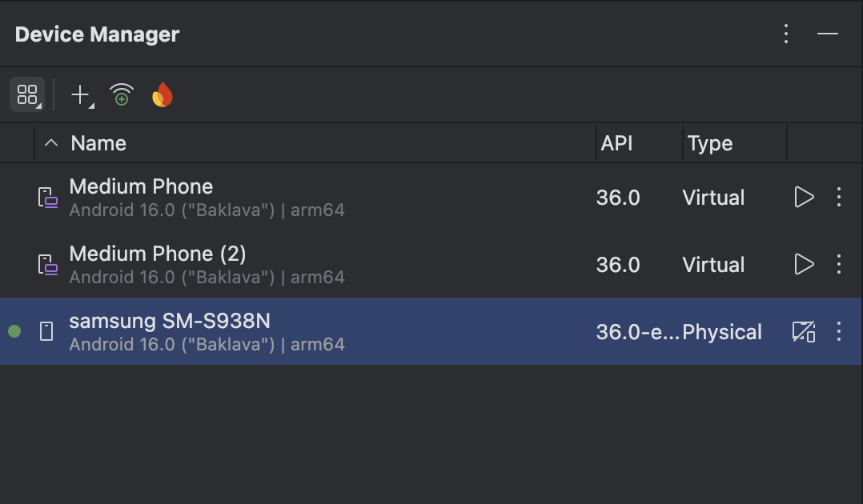Start the Medium Phone (2) emulator

804,265
